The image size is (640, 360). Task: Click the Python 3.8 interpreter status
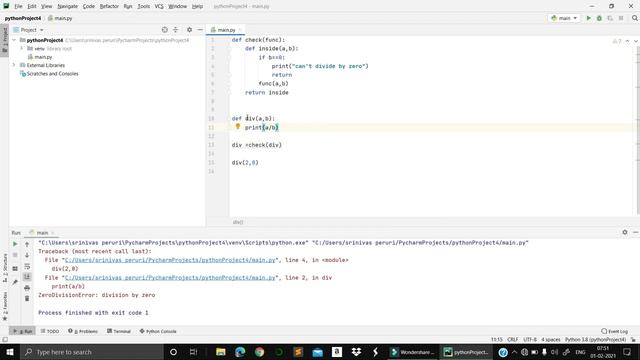(x=596, y=340)
